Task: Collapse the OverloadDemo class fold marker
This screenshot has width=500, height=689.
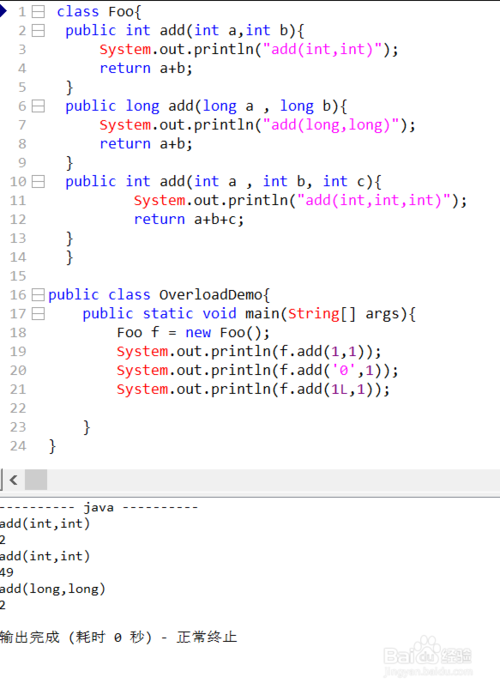Action: coord(39,295)
